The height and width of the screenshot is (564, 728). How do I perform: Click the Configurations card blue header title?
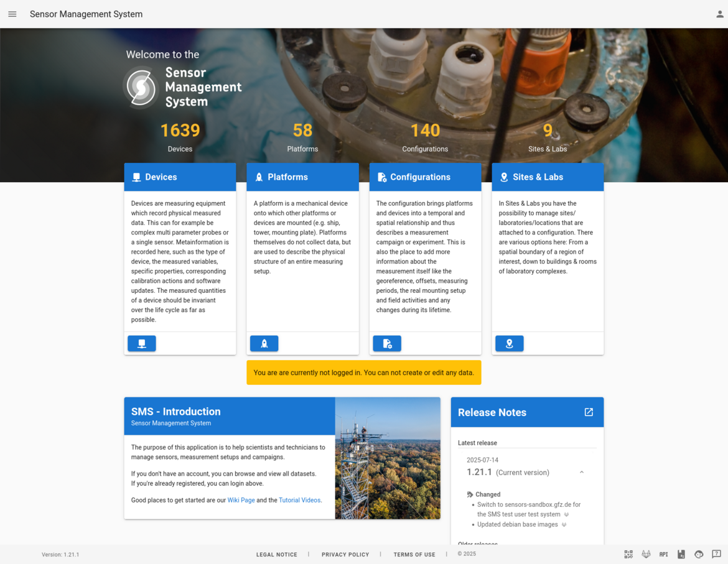420,177
